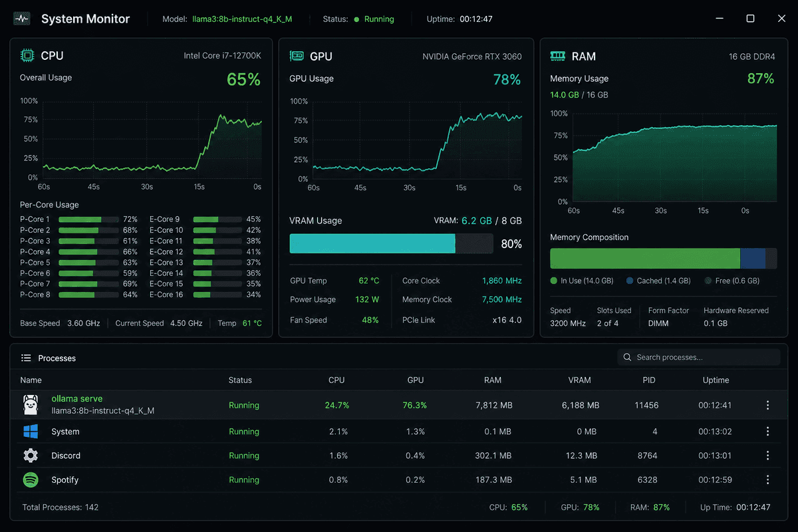Click the GPU card icon
The image size is (798, 532).
tap(297, 57)
